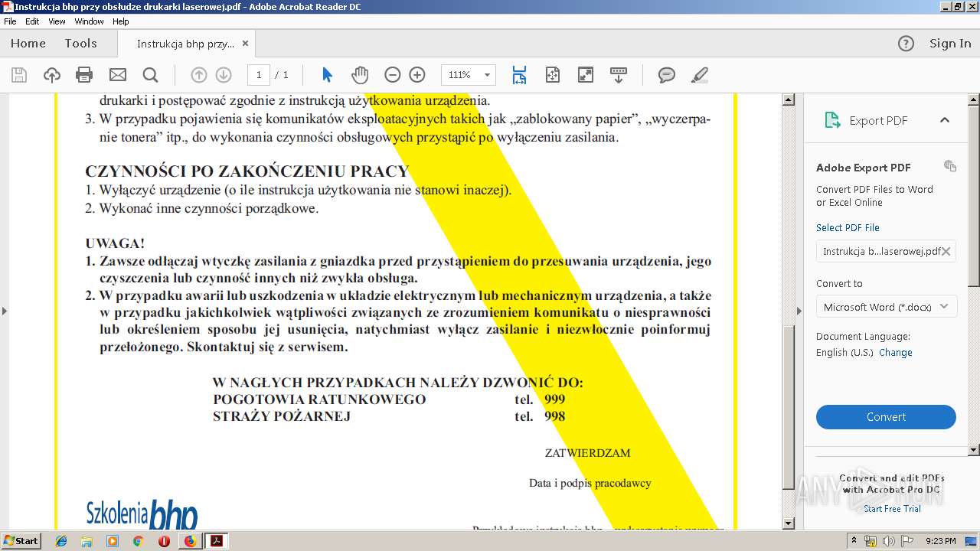Image resolution: width=980 pixels, height=551 pixels.
Task: Fit one full page to window
Action: pyautogui.click(x=553, y=75)
